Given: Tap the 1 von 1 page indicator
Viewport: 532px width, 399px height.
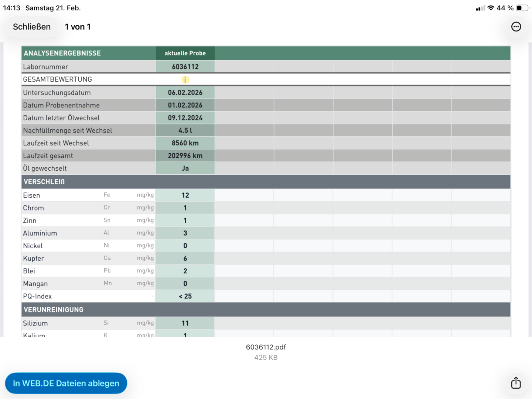Looking at the screenshot, I should (x=78, y=27).
